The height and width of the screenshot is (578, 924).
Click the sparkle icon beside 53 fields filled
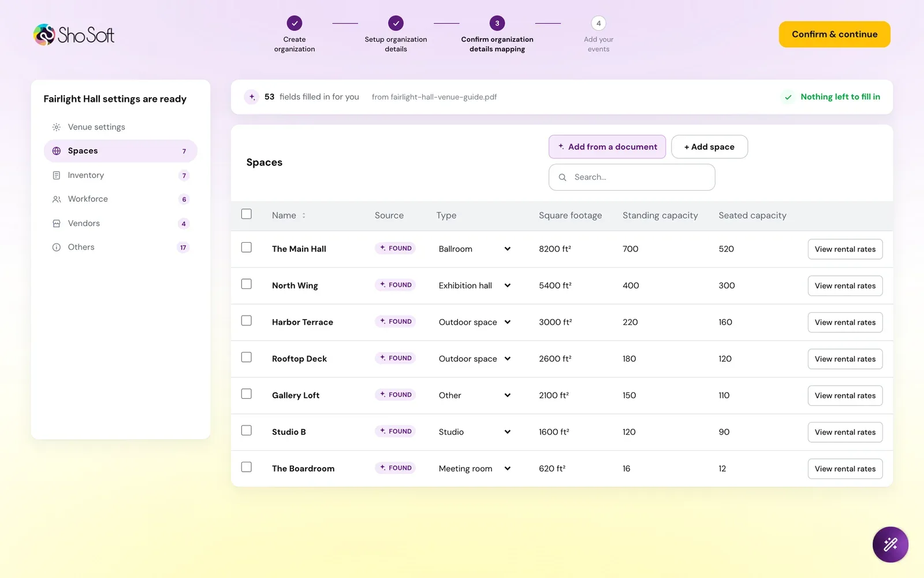coord(252,97)
